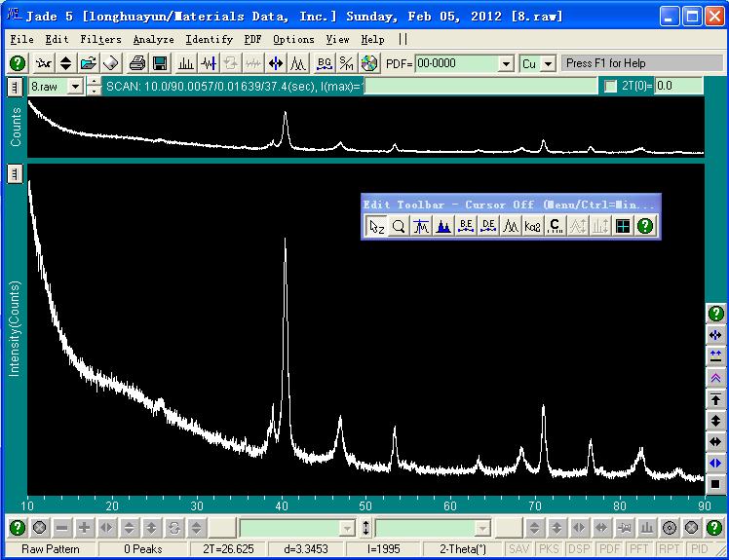Click the open file folder icon
Screen dimensions: 729x560
(89, 63)
